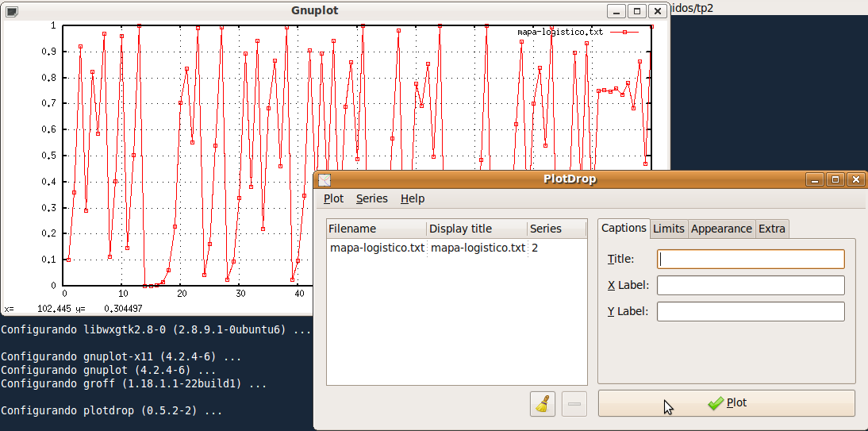Switch to the Captions tab
Screen dimensions: 868x431
pyautogui.click(x=624, y=228)
